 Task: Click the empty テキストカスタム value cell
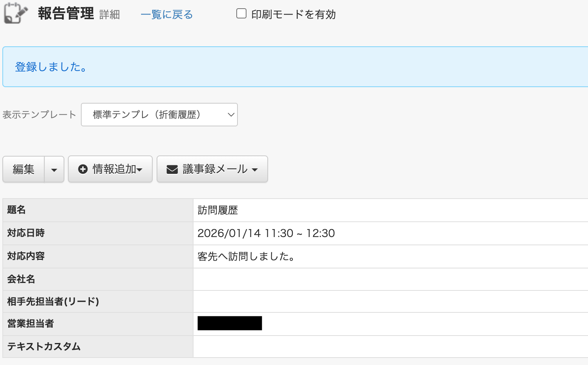coord(391,347)
